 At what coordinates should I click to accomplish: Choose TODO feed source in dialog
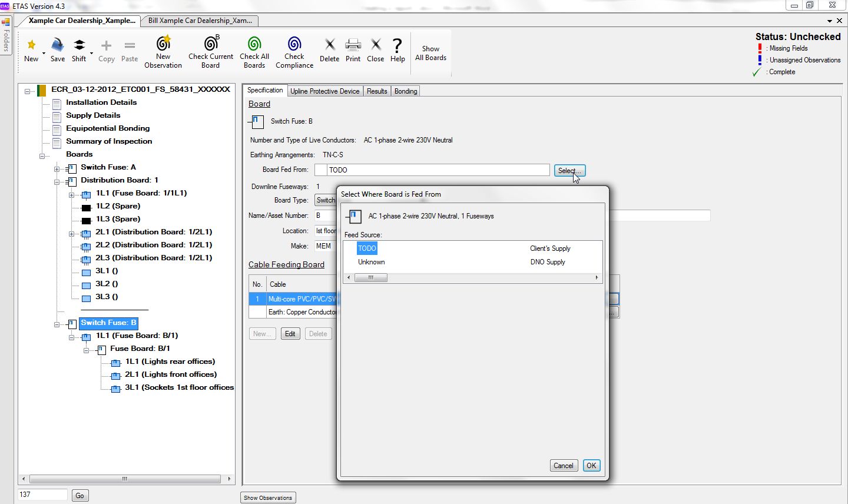[x=367, y=248]
